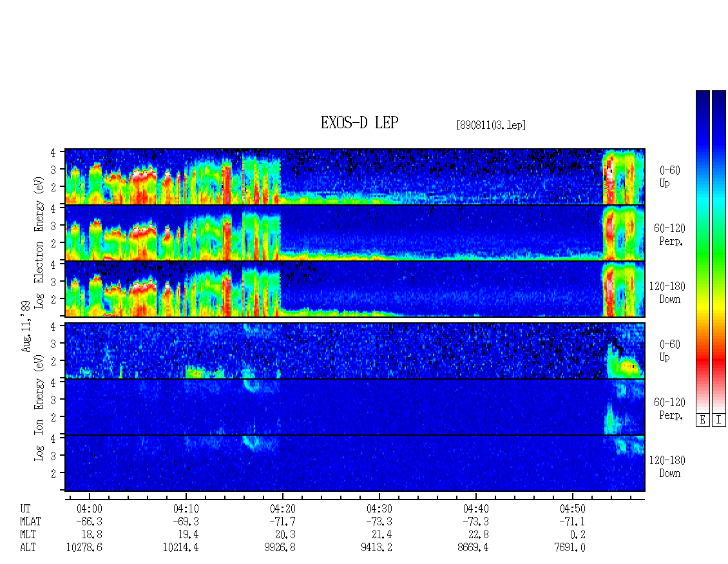Click the '120-180 Down' label beside the ion panel
Image resolution: width=728 pixels, height=564 pixels.
(667, 467)
